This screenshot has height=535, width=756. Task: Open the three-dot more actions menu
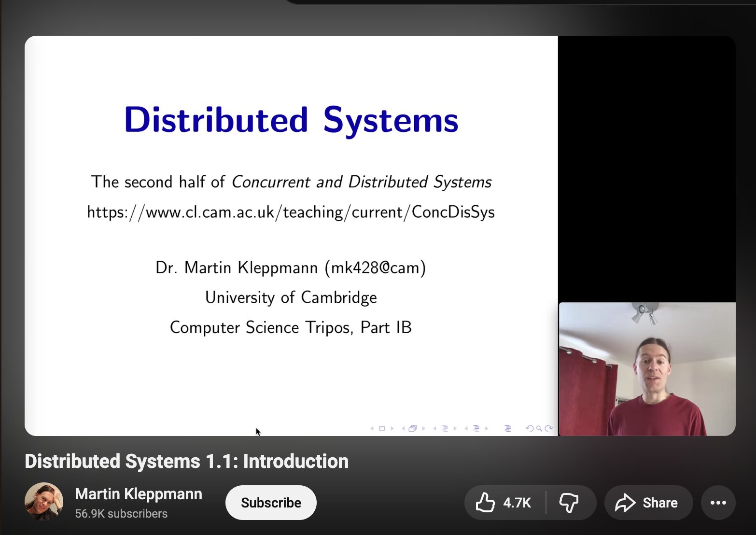718,503
